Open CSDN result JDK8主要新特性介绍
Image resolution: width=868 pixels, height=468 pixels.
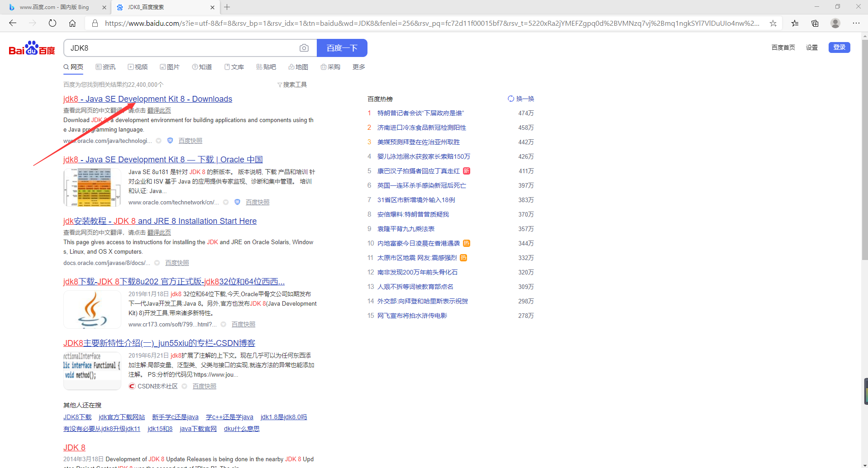(x=159, y=343)
